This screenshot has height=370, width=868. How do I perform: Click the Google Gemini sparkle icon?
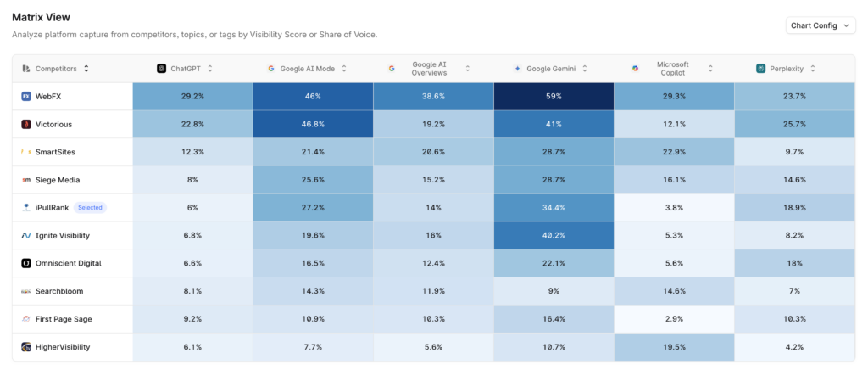[517, 68]
